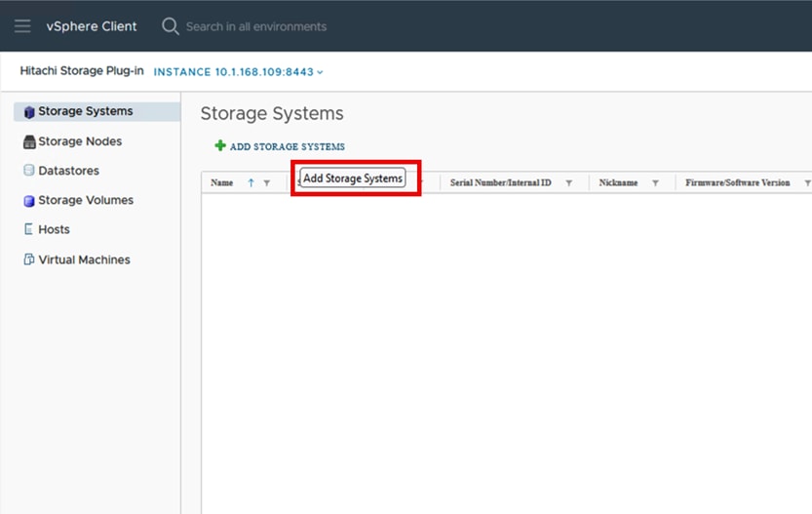This screenshot has width=812, height=514.
Task: Select the Datastores sidebar entry
Action: click(x=68, y=171)
